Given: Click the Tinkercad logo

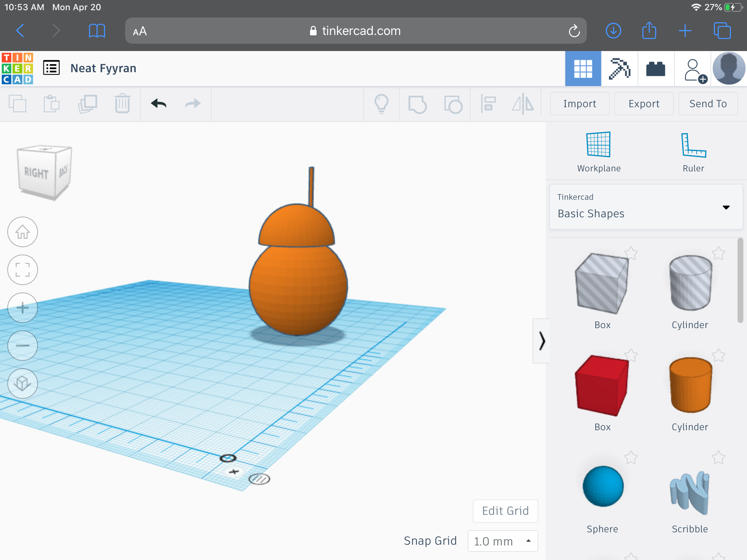Looking at the screenshot, I should tap(18, 68).
